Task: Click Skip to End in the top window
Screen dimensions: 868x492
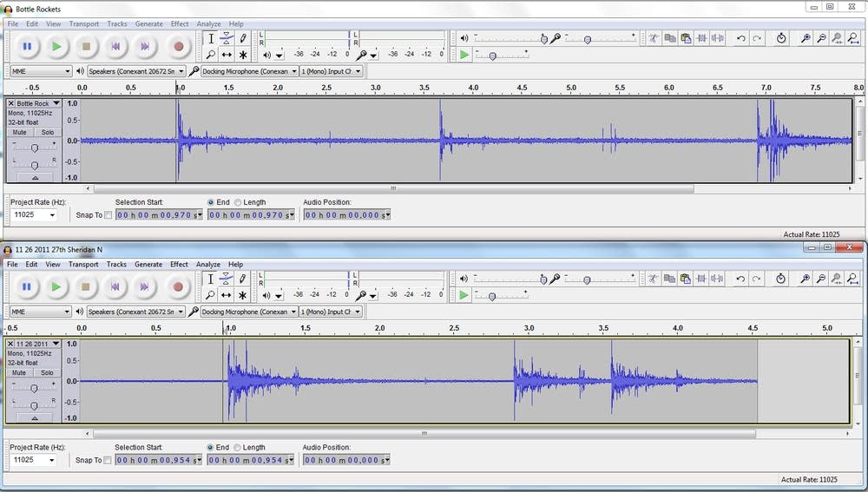Action: coord(145,46)
